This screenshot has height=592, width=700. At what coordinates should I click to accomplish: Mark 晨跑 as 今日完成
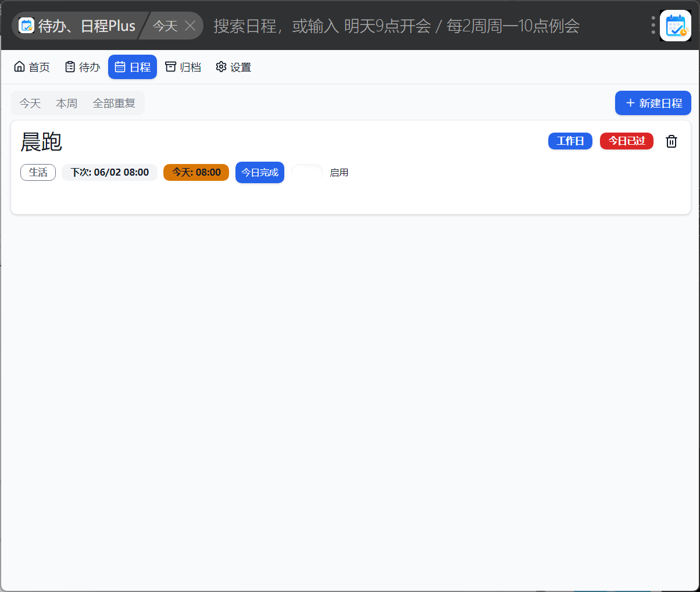point(260,172)
